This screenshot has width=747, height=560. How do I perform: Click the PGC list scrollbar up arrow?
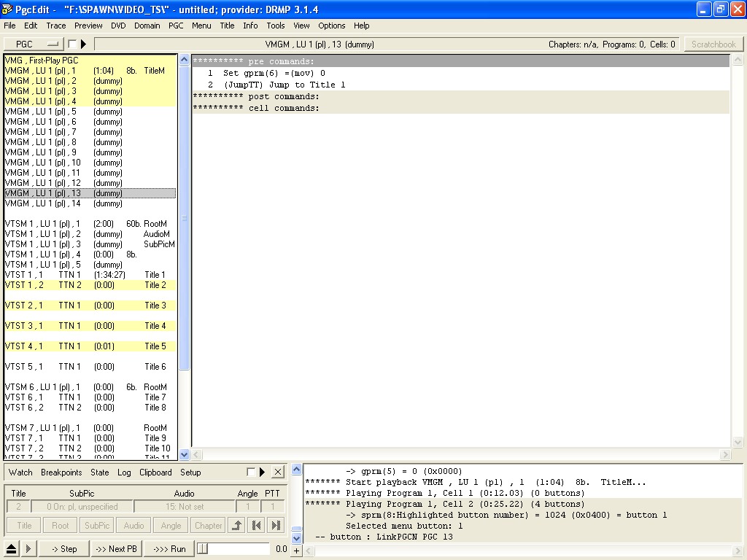click(x=184, y=60)
